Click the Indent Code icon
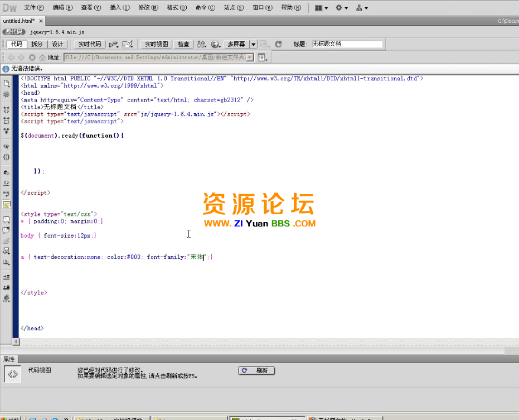 tap(6, 277)
